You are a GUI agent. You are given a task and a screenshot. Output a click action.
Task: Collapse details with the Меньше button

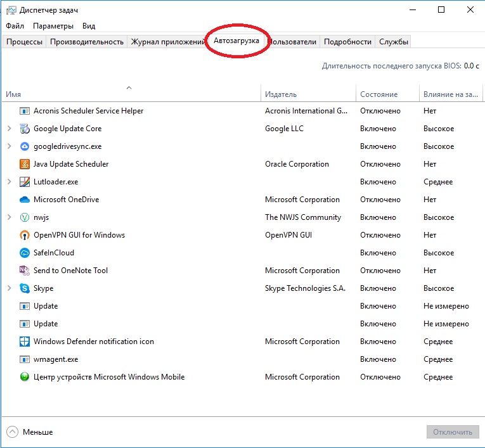coord(30,432)
